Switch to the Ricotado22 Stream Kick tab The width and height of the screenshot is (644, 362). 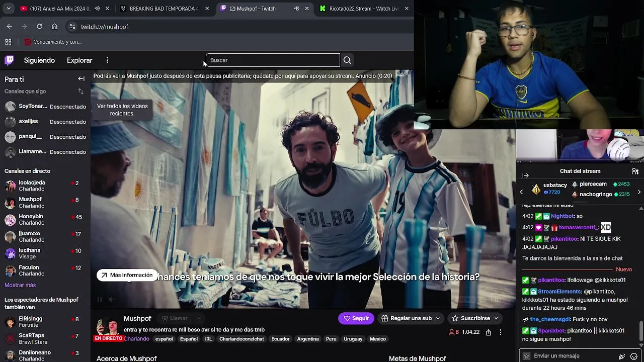364,9
